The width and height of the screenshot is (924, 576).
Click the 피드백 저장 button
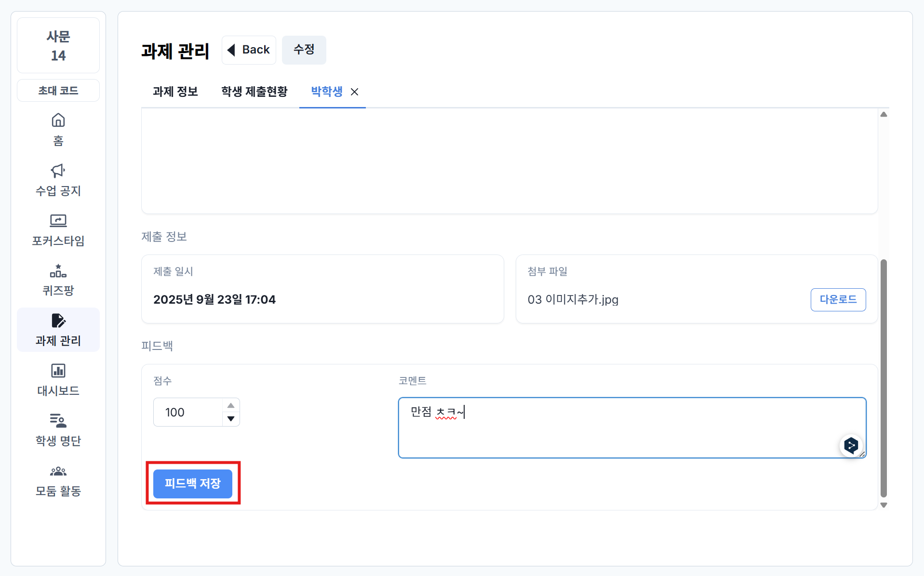[x=193, y=483]
